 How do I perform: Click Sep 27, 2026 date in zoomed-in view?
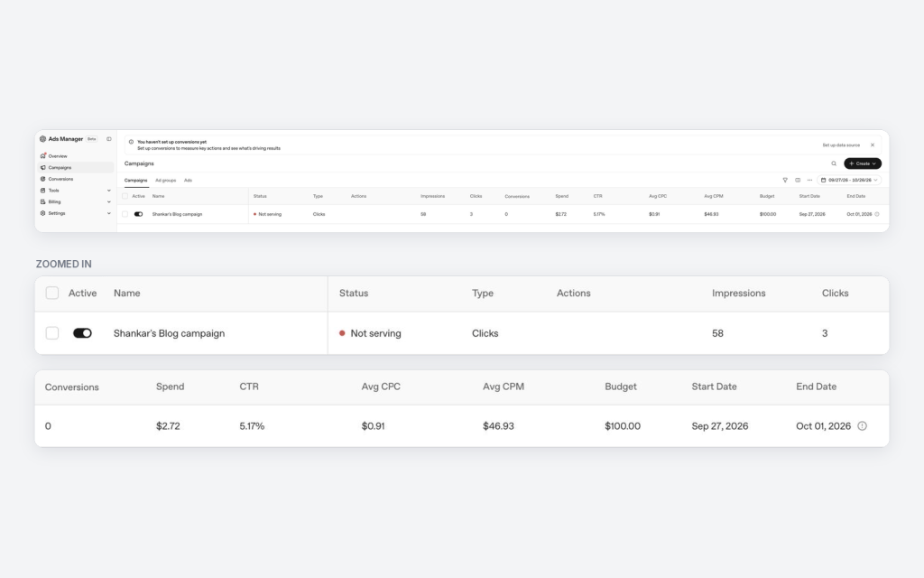pos(719,426)
